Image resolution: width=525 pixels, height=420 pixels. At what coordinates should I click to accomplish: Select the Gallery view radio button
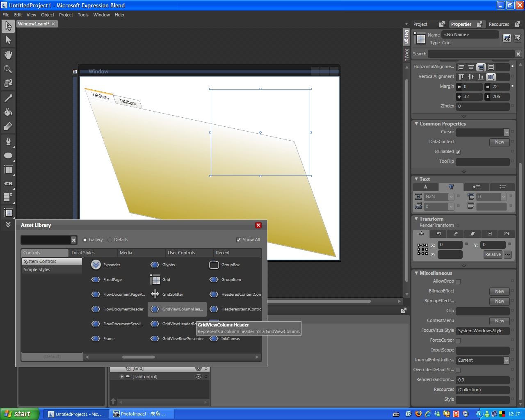pos(85,240)
